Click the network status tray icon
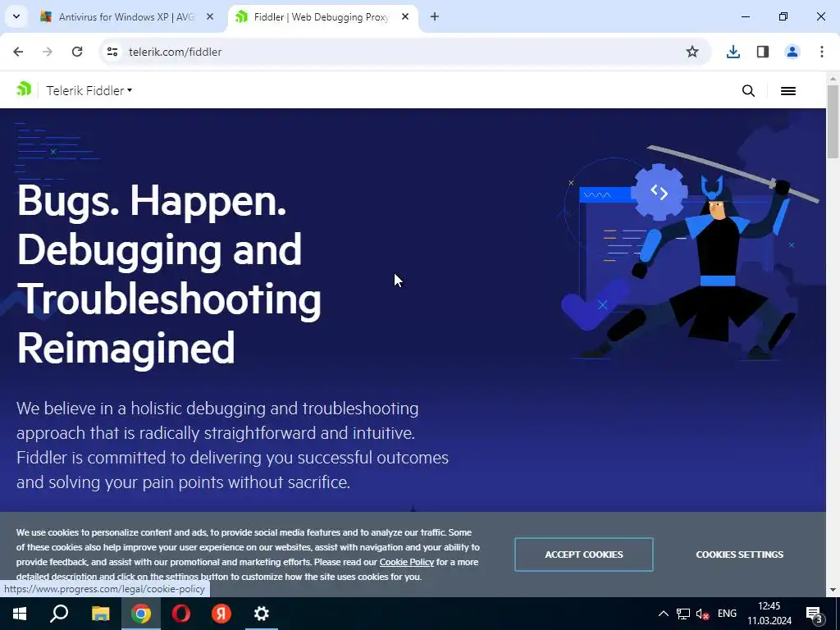Image resolution: width=840 pixels, height=630 pixels. point(683,614)
